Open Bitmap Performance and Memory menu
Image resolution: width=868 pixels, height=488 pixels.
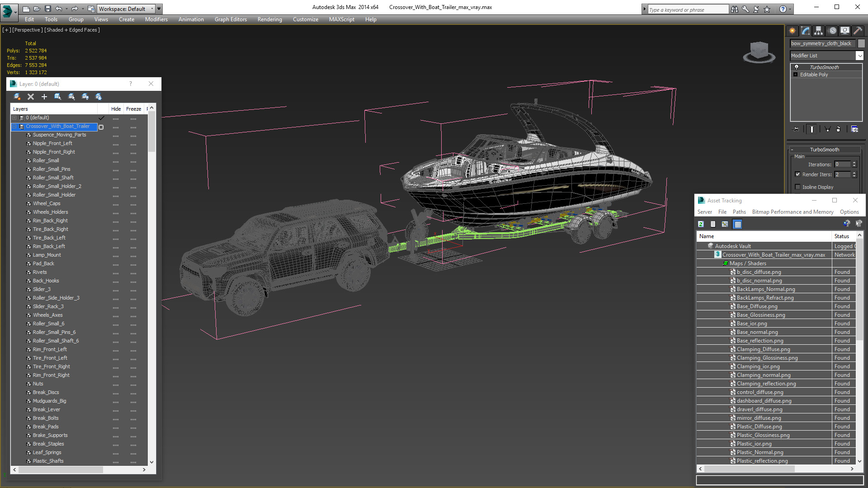(x=793, y=212)
